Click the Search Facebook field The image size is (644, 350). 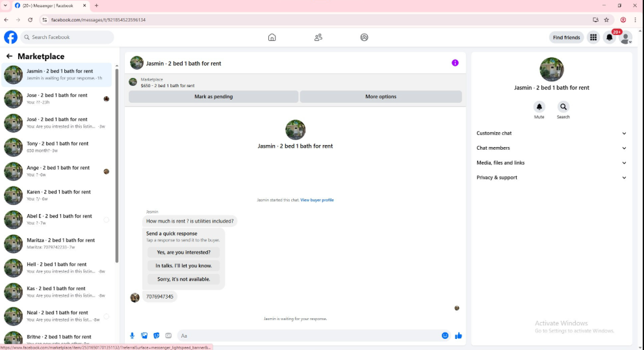(x=68, y=37)
